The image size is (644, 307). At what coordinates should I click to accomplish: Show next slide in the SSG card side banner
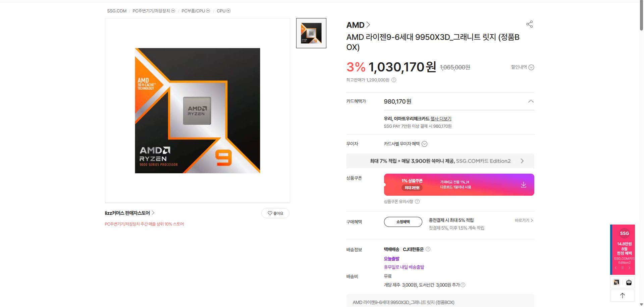point(629,268)
